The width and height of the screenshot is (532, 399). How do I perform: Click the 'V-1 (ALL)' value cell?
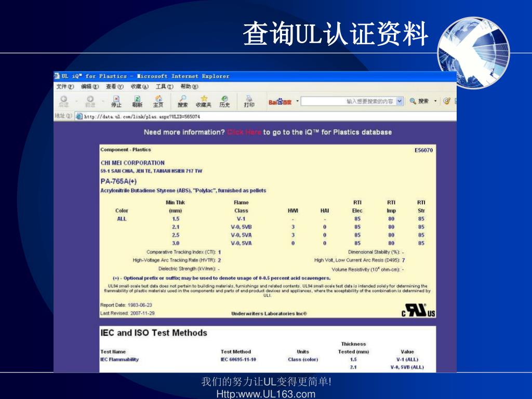407,360
